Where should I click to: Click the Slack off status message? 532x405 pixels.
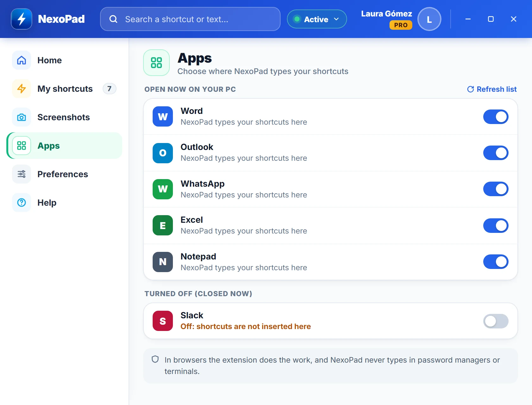click(x=245, y=327)
